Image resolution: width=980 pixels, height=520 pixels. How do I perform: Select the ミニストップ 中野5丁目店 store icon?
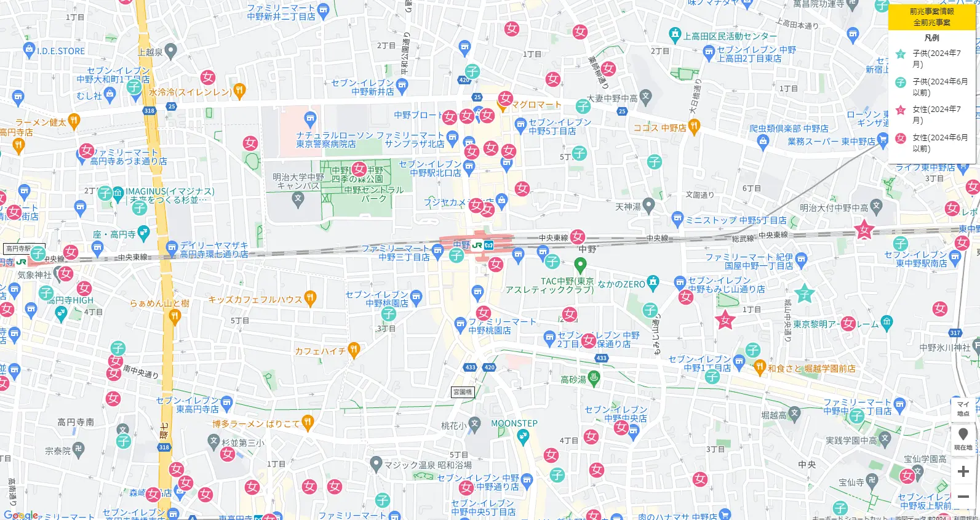(677, 218)
